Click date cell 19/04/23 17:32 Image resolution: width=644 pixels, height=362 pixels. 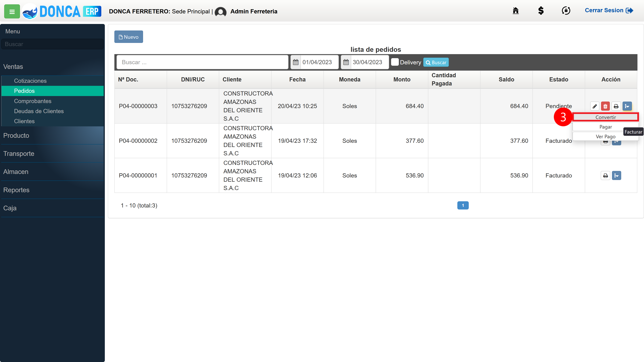tap(297, 141)
